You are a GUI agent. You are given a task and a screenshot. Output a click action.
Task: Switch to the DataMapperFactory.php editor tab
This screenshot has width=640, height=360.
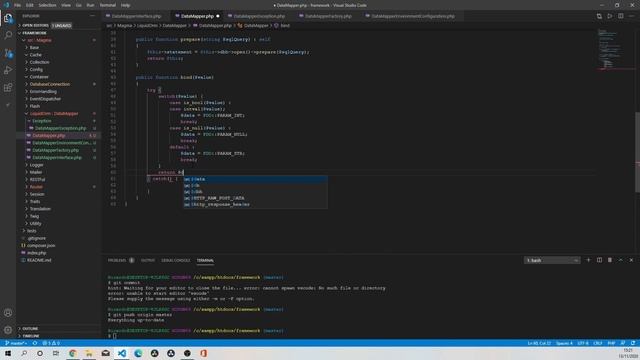click(x=328, y=16)
